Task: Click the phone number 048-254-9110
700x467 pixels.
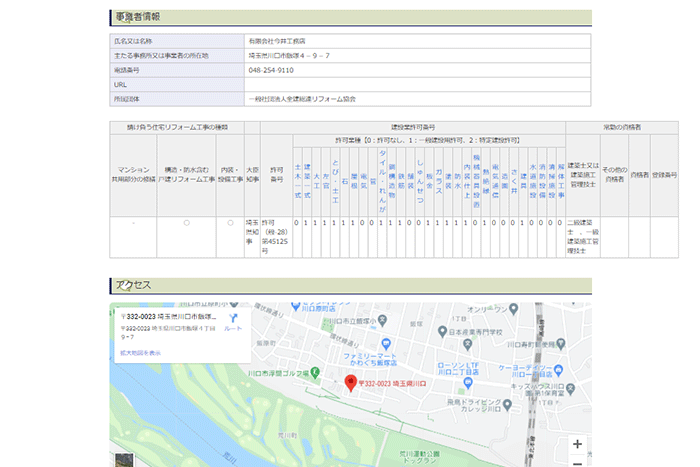Action: (271, 71)
